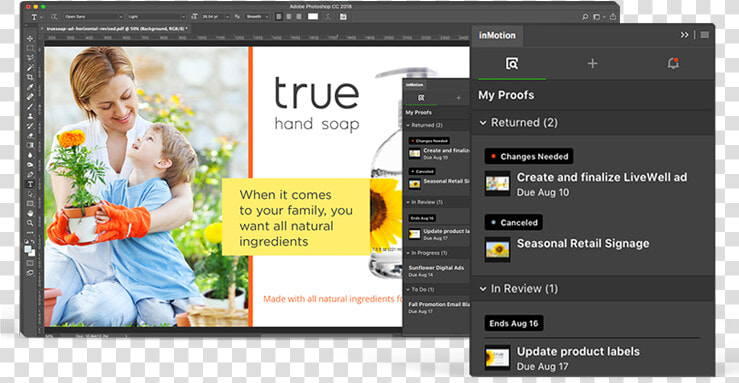The image size is (739, 383).
Task: Set left text alignment
Action: point(279,16)
